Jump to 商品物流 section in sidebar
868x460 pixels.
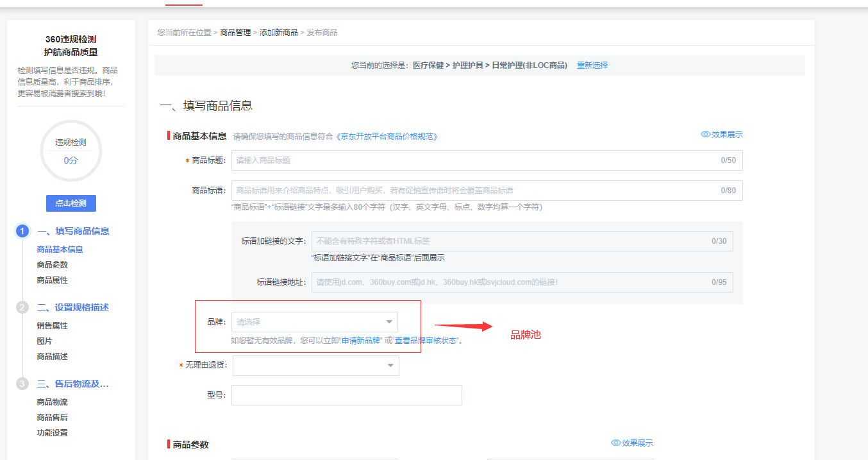(x=52, y=402)
